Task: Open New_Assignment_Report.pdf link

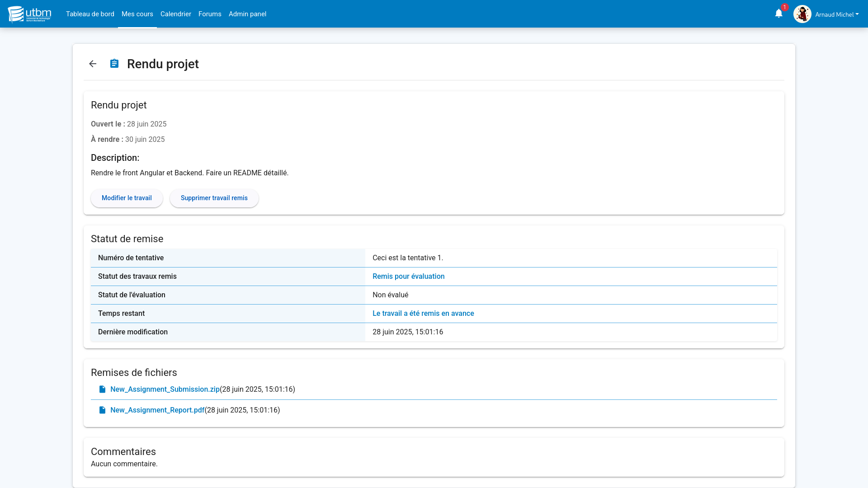Action: pyautogui.click(x=157, y=410)
